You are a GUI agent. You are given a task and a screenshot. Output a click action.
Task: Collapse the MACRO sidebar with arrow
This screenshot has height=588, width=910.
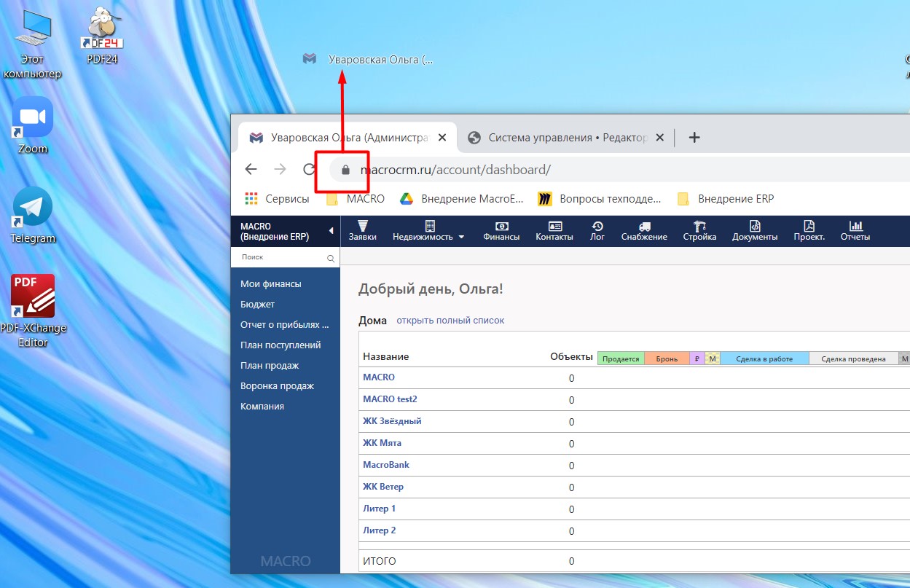[331, 231]
